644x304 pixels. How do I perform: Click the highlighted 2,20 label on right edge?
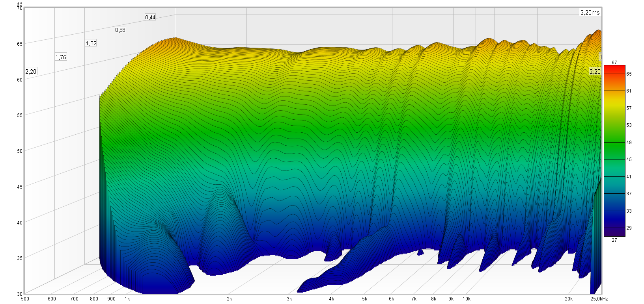pos(595,71)
